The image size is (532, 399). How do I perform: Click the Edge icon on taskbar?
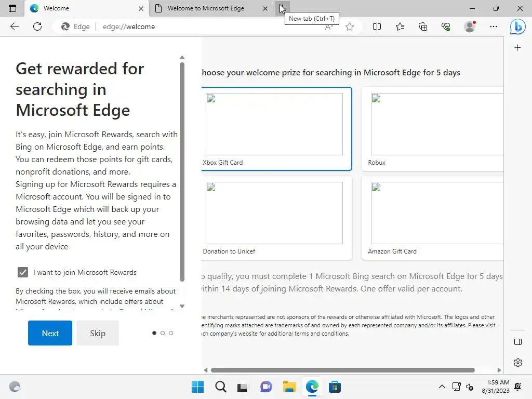tap(312, 387)
